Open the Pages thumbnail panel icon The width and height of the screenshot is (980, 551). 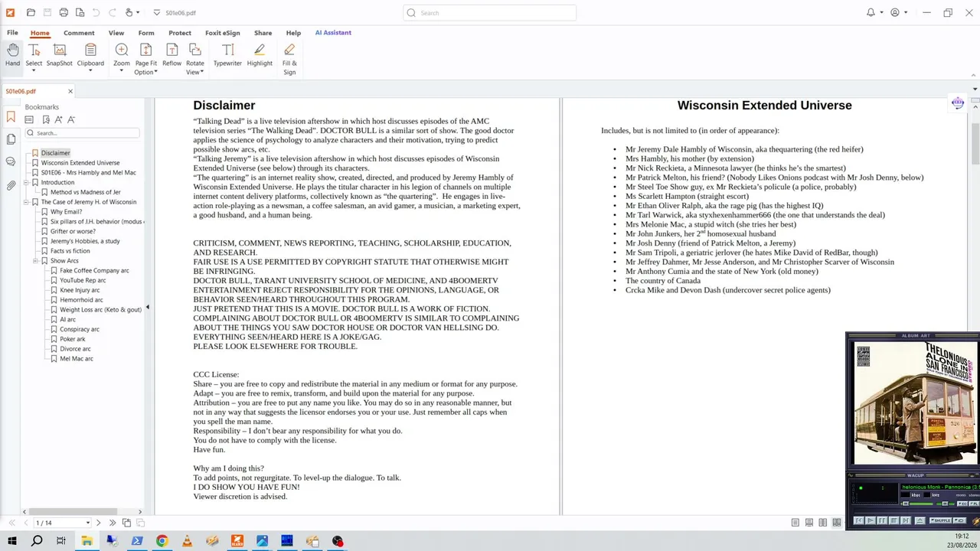pos(11,139)
